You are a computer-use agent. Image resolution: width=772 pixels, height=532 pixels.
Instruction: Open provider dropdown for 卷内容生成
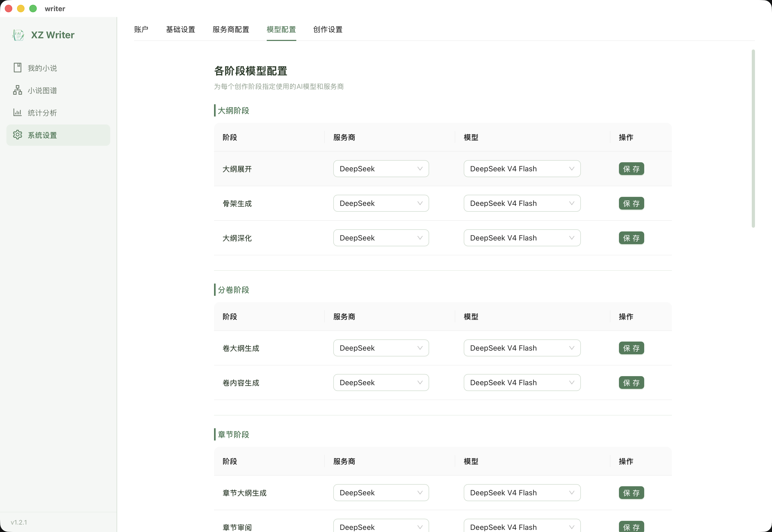381,383
